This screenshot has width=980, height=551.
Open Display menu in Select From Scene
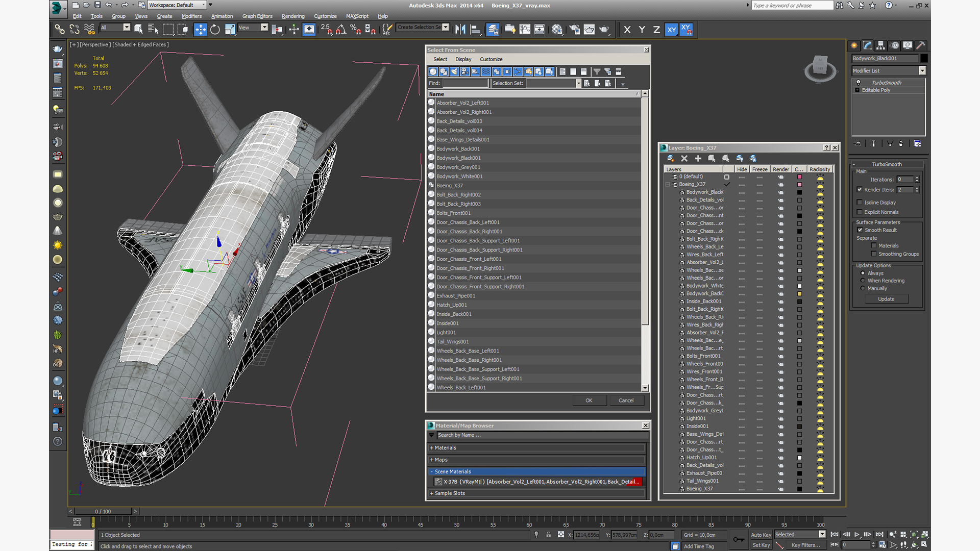click(x=463, y=60)
